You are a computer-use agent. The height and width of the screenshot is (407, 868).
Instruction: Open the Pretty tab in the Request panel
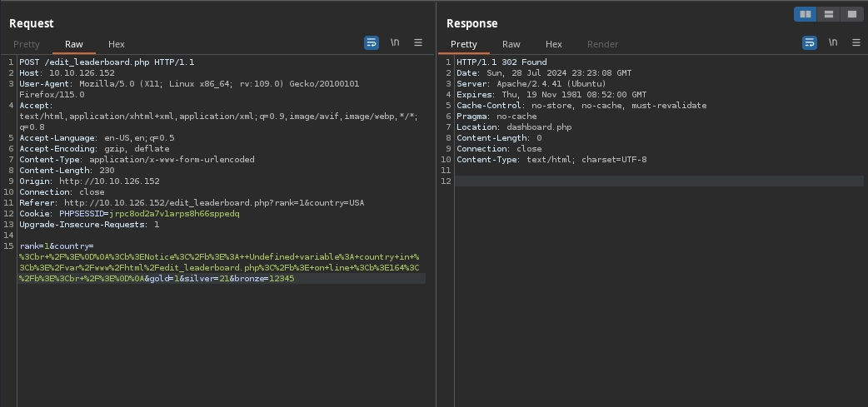pyautogui.click(x=27, y=44)
